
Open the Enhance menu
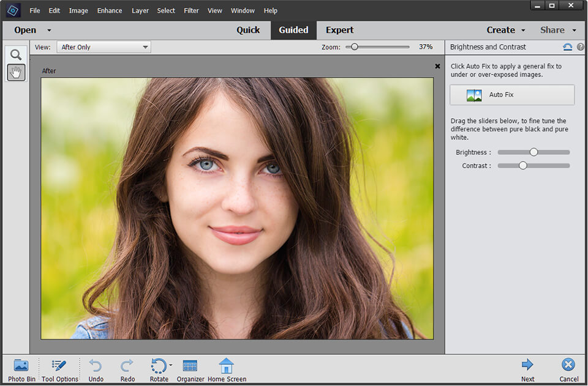tap(109, 10)
